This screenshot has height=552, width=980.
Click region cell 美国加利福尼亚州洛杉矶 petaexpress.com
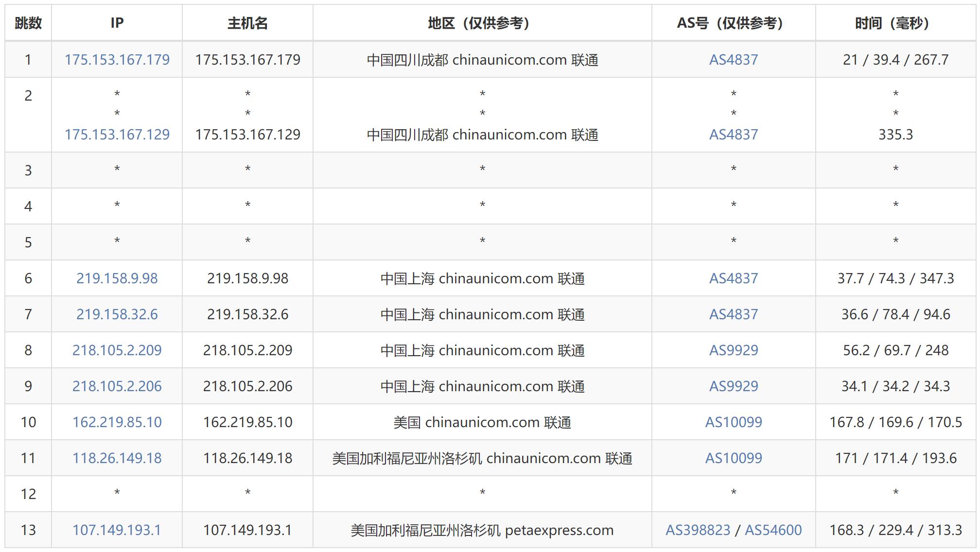click(482, 530)
